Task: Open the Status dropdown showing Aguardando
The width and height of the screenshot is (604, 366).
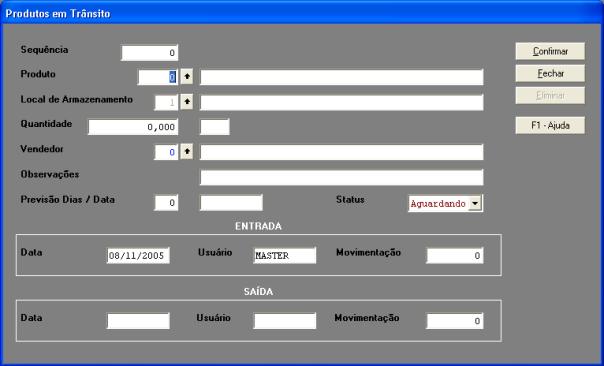Action: pos(475,203)
